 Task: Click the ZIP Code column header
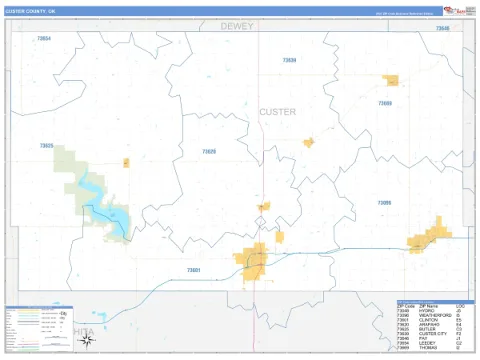[406, 306]
